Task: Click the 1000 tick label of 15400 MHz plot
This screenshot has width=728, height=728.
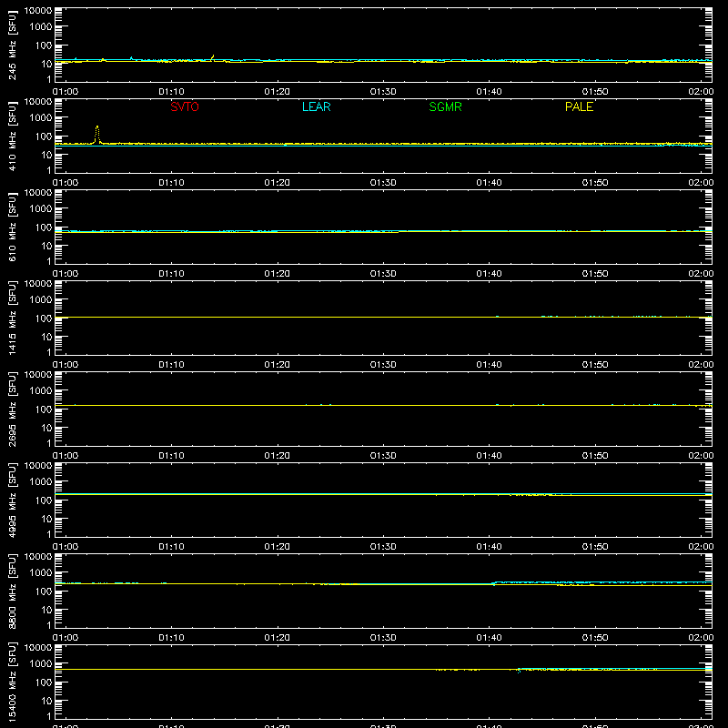Action: coord(41,664)
